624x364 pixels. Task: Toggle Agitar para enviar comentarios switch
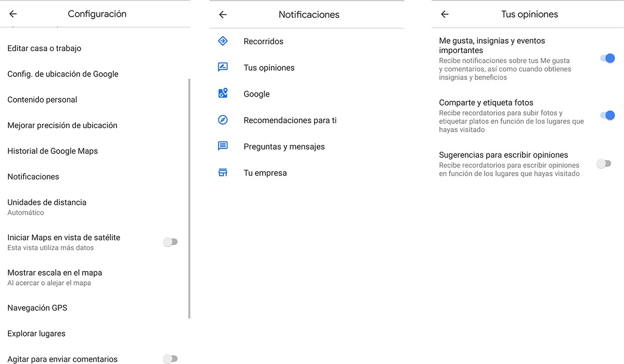click(x=170, y=359)
